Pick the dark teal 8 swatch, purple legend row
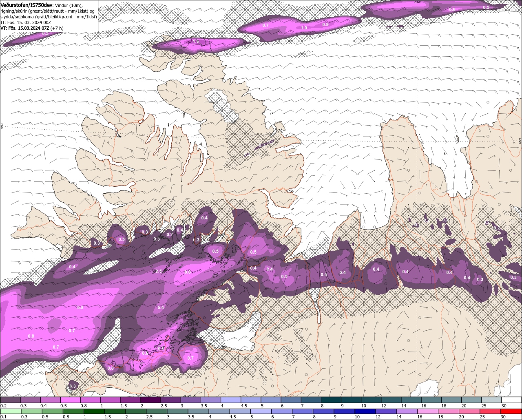This screenshot has height=420, width=522. 331,400
